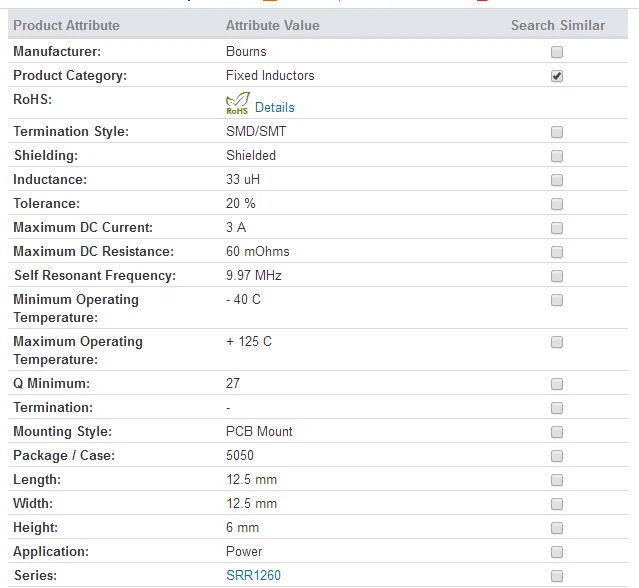
Task: Click the + 125 C temperature value
Action: pyautogui.click(x=249, y=341)
